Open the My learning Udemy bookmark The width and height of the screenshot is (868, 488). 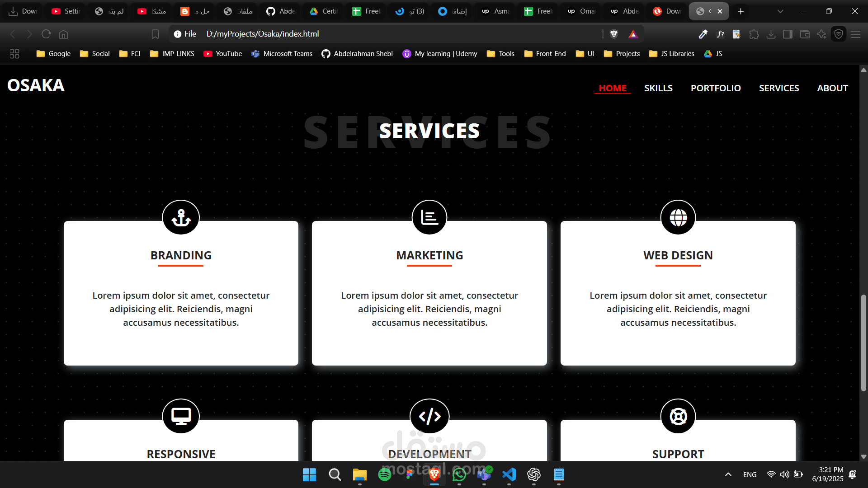pyautogui.click(x=440, y=54)
